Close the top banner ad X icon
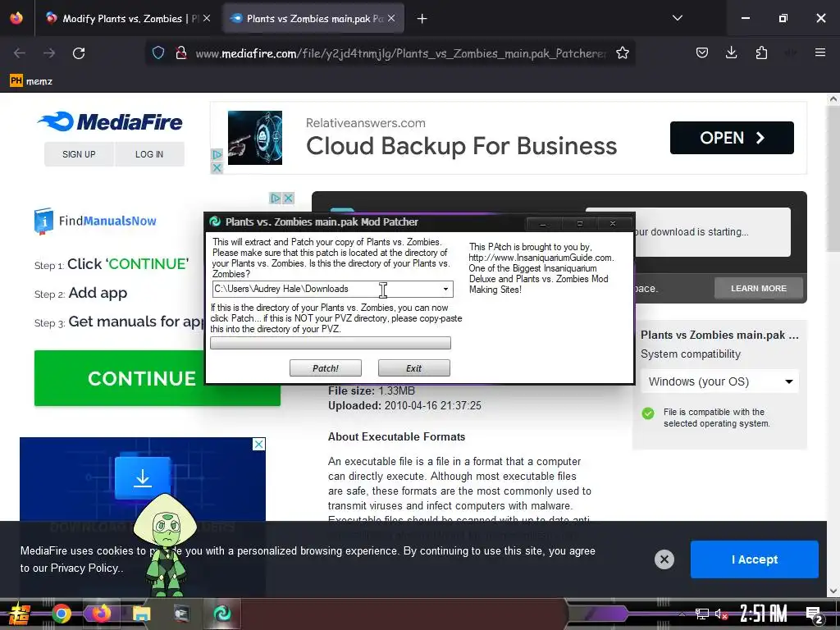 (x=217, y=168)
